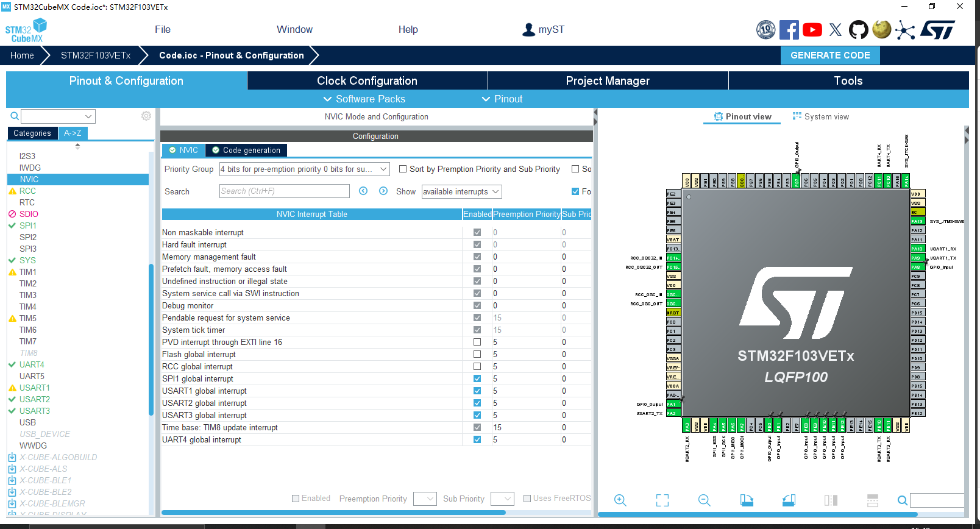
Task: Disable USART3 global interrupt checkbox
Action: (477, 415)
